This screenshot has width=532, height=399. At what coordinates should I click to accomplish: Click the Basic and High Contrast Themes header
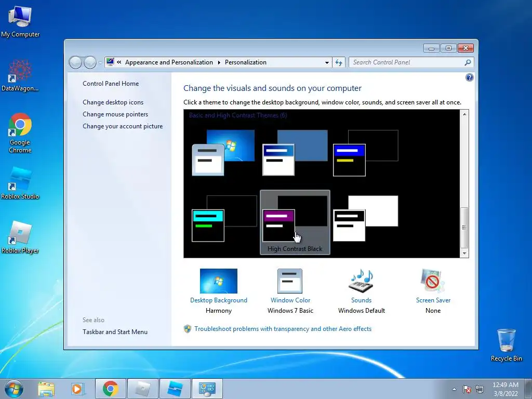point(238,115)
